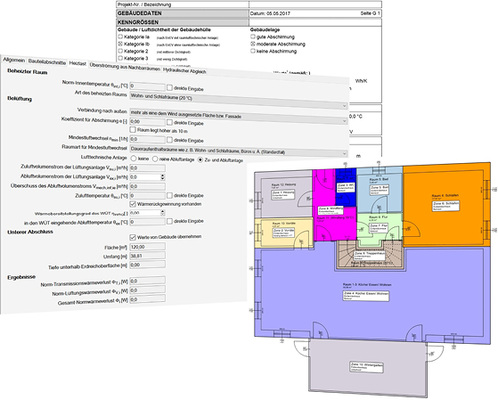
Task: Choose 'reine Abluftanlage' radio option
Action: (155, 159)
